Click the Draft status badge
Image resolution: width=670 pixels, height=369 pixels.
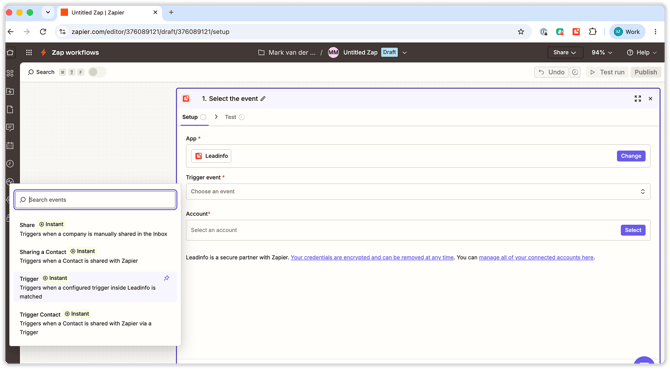389,52
